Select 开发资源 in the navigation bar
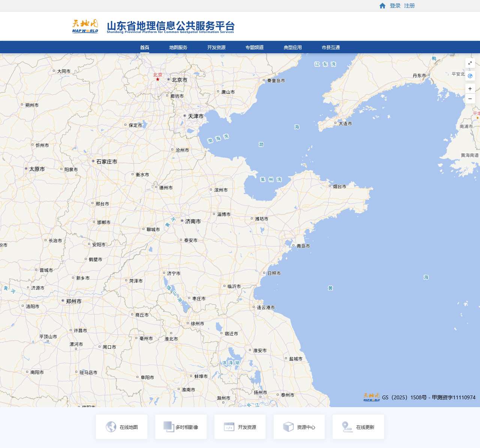Viewport: 480px width, 448px height. pyautogui.click(x=216, y=48)
